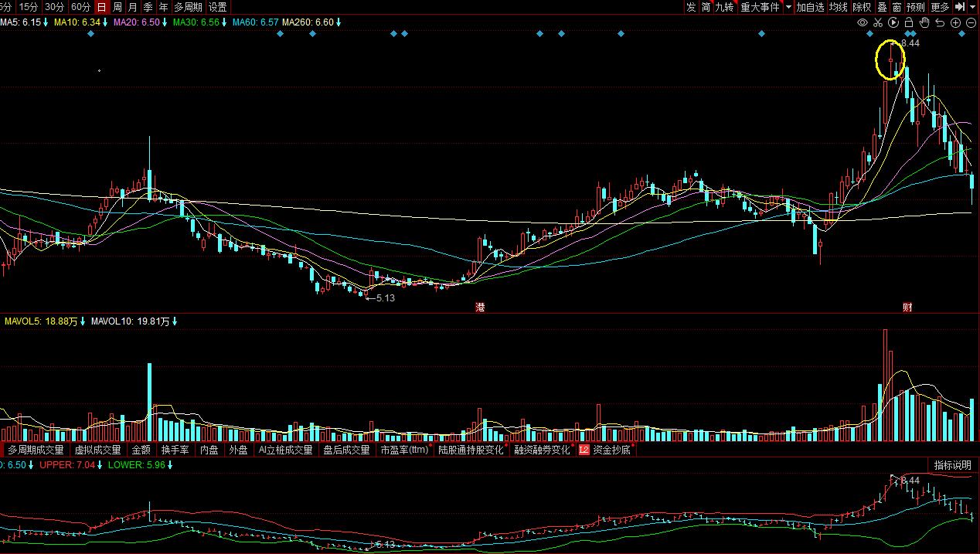Click the 港 marker on the chart
The image size is (980, 554).
point(481,308)
